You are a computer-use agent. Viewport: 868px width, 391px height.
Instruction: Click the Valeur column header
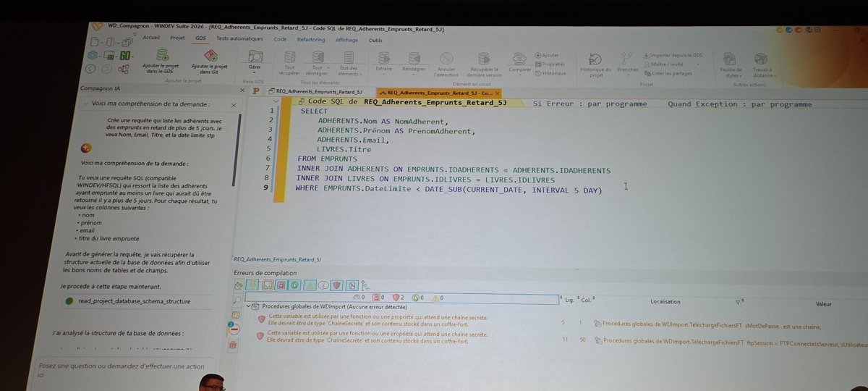823,305
